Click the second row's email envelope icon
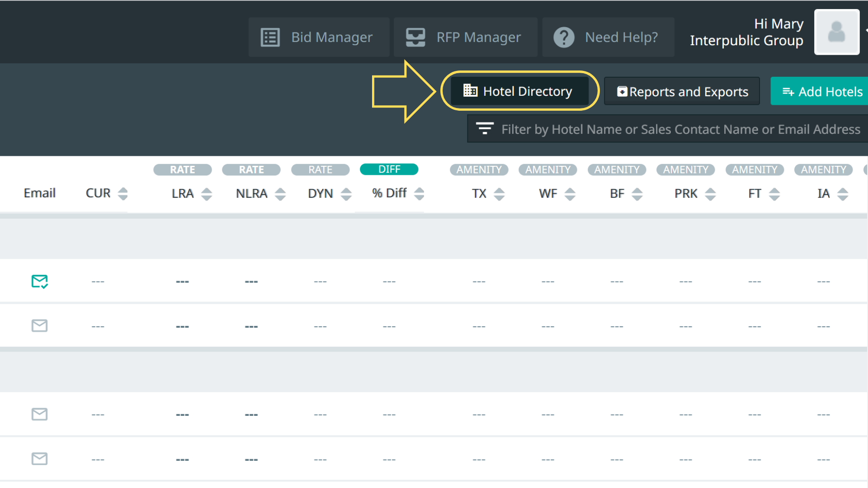 pyautogui.click(x=39, y=325)
